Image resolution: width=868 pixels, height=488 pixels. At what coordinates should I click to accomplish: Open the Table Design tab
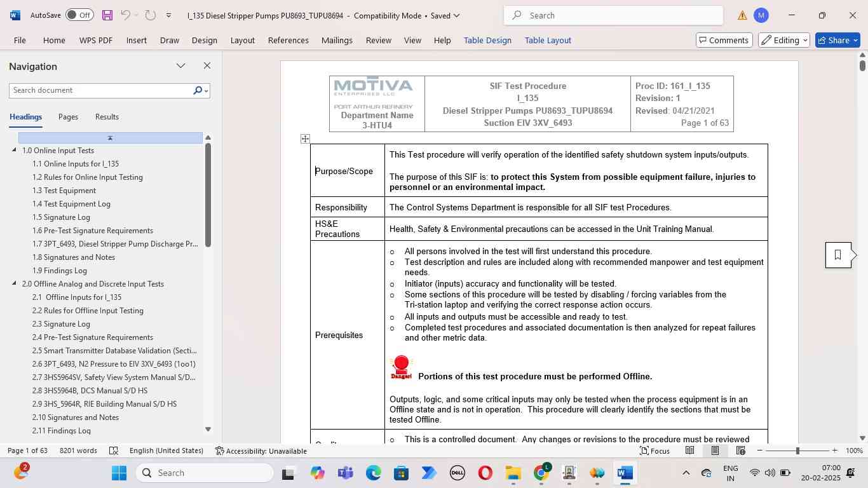pyautogui.click(x=487, y=40)
